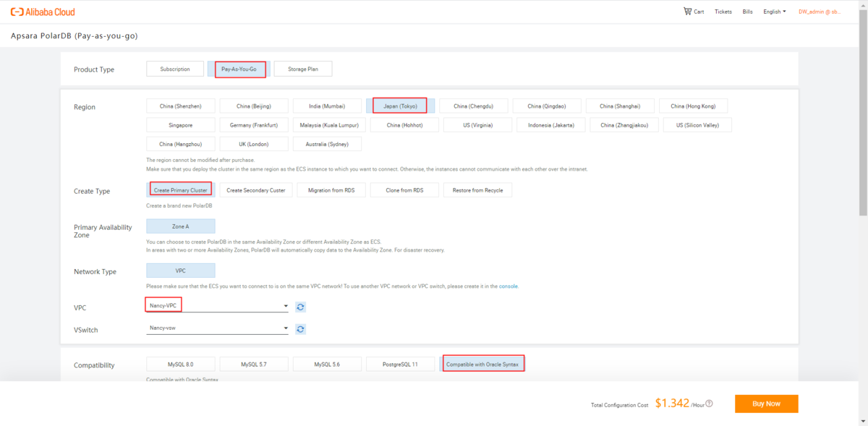Select VPC network type
868x426 pixels.
(180, 270)
